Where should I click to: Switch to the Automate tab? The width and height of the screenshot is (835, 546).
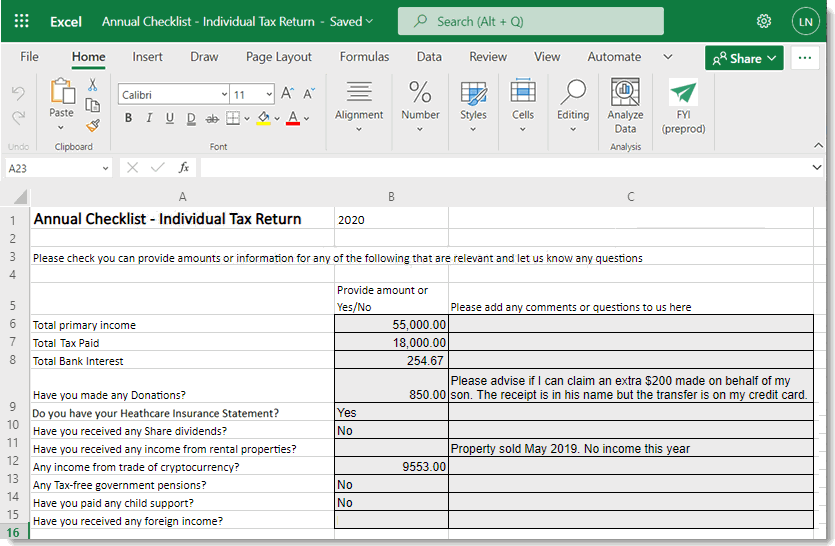point(614,56)
